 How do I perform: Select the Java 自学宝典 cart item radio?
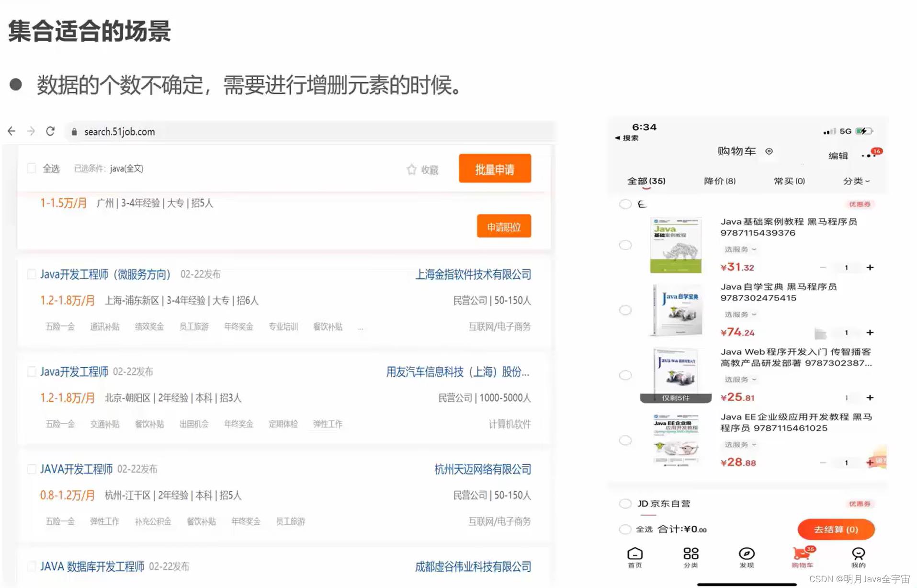pos(625,310)
